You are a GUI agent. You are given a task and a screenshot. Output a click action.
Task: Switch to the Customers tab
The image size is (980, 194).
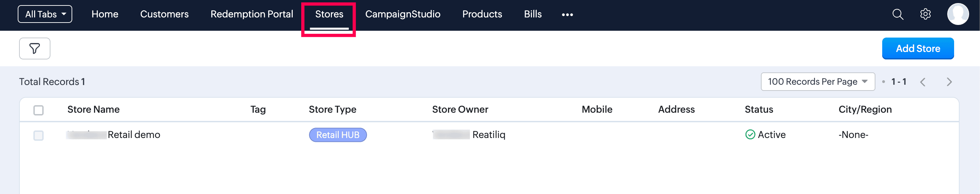pos(164,14)
